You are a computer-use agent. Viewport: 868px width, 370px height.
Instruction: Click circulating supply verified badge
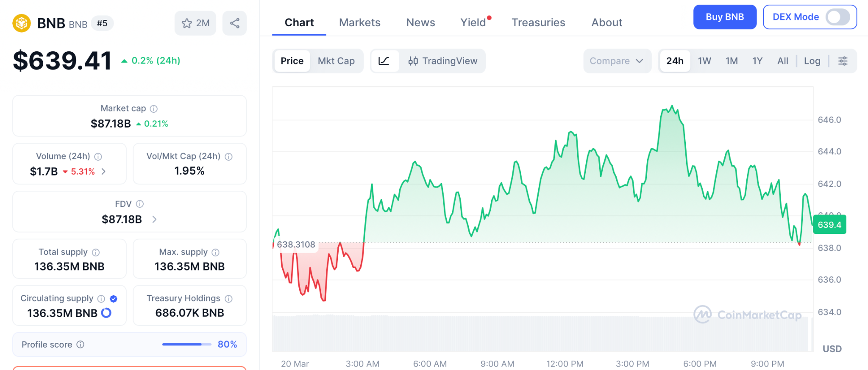(x=114, y=299)
